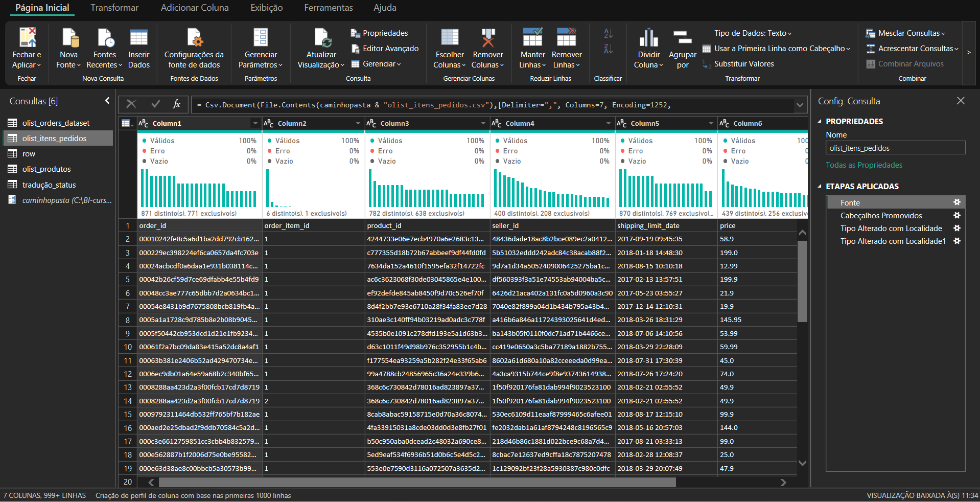Viewport: 980px width, 502px height.
Task: Open Usar a Primeira Linha como Cabeçalho
Action: 776,49
